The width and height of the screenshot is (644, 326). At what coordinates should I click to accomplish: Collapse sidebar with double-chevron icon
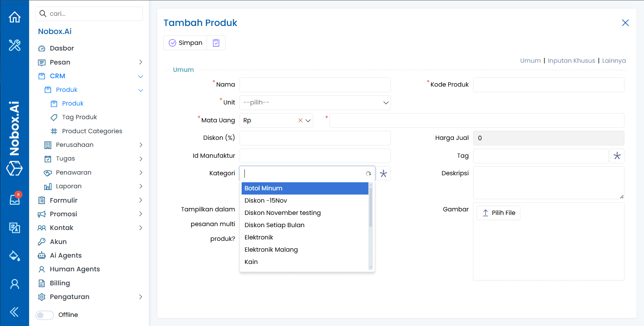tap(14, 312)
